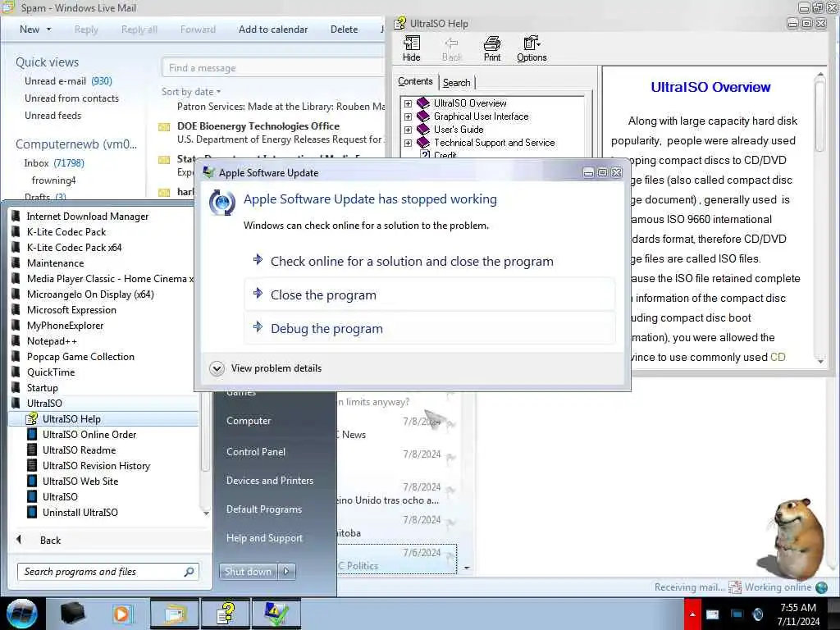
Task: Choose Check online for a solution option
Action: (x=430, y=262)
